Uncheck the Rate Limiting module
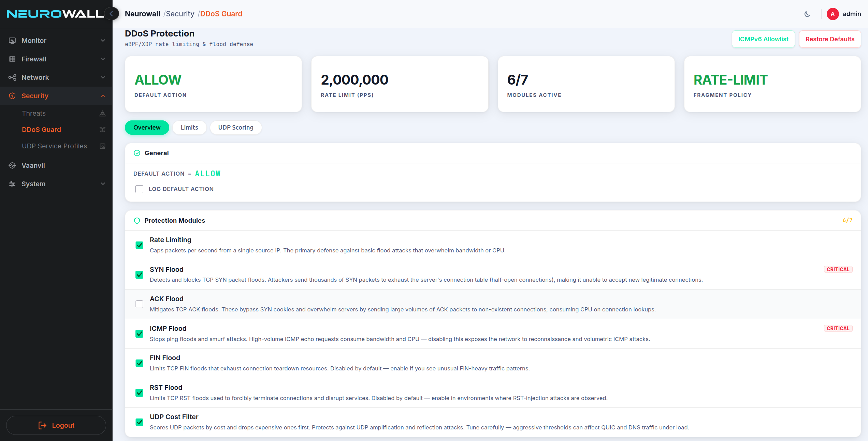868x441 pixels. (139, 245)
